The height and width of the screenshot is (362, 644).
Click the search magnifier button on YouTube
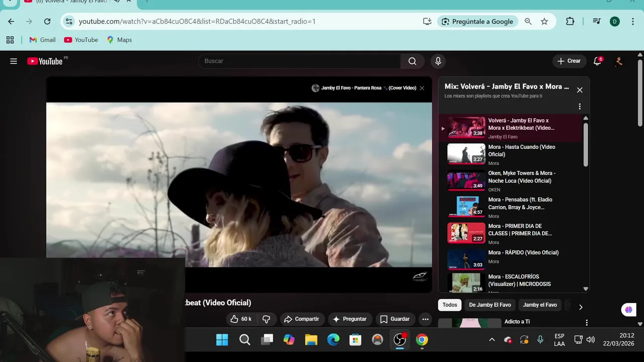(x=413, y=61)
